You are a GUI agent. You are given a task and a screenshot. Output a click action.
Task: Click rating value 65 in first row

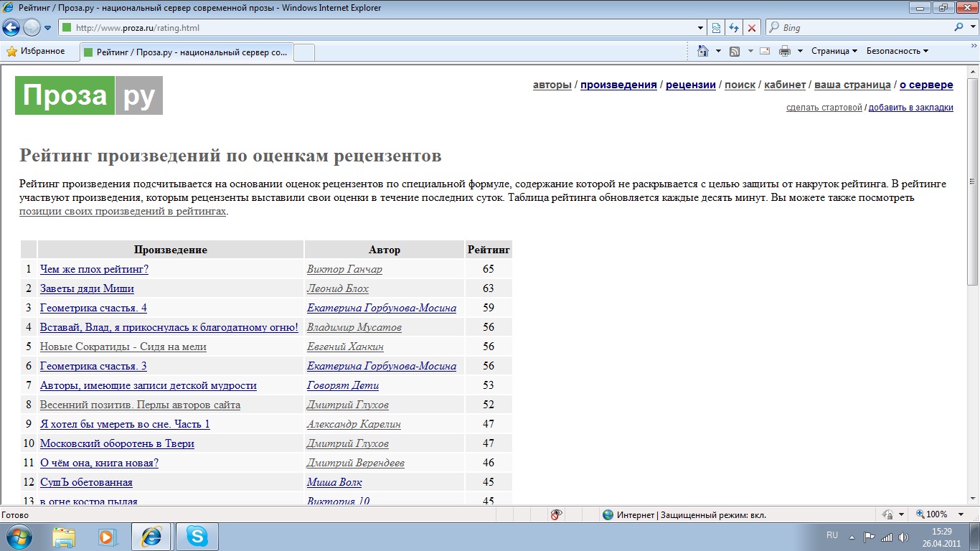(489, 269)
